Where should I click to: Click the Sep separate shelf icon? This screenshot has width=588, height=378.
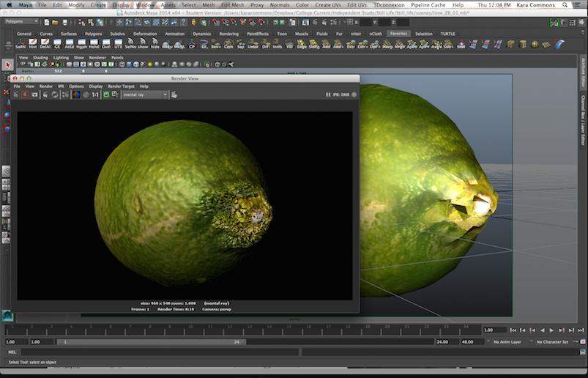click(x=240, y=43)
